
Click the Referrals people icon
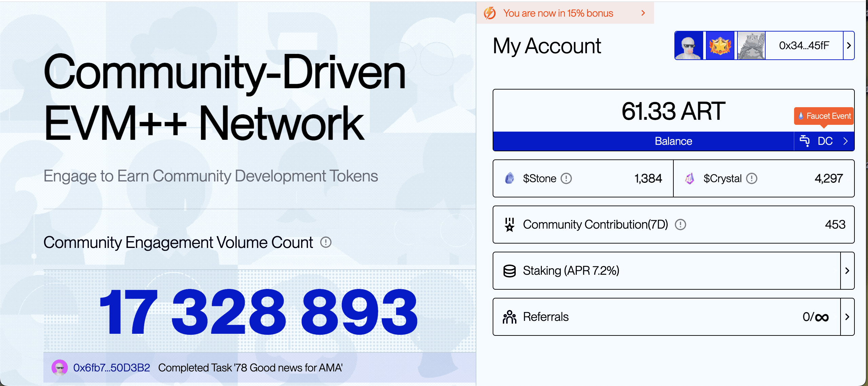(x=509, y=317)
